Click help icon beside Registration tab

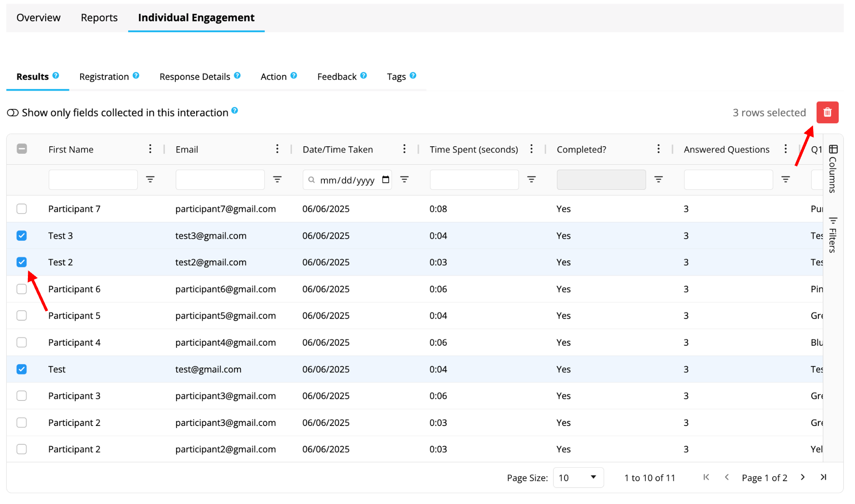click(x=136, y=75)
